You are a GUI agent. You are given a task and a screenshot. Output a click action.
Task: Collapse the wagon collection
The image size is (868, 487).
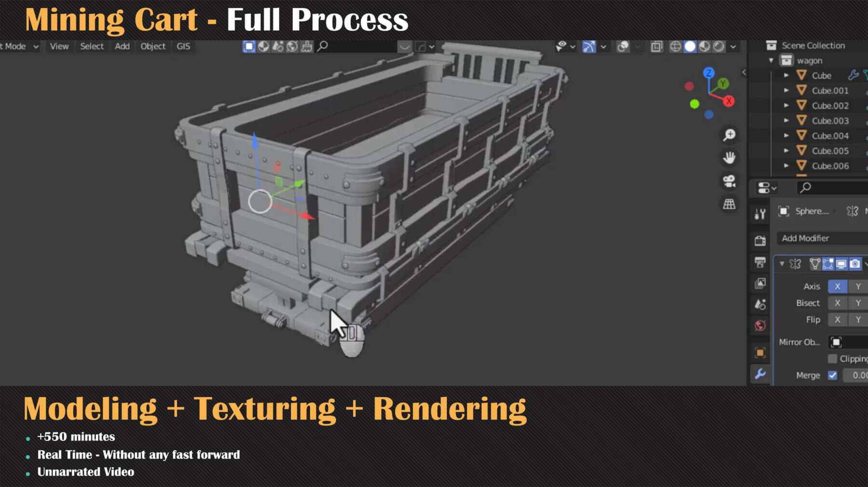(771, 60)
